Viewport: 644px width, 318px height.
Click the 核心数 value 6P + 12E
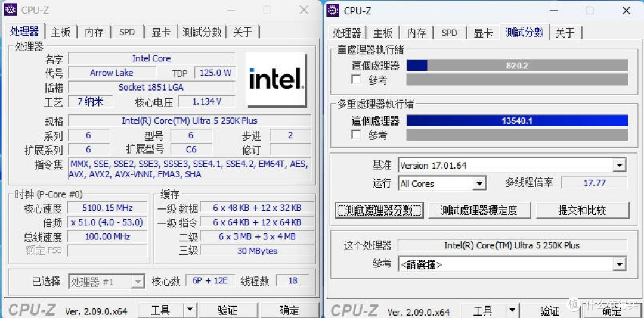point(210,280)
